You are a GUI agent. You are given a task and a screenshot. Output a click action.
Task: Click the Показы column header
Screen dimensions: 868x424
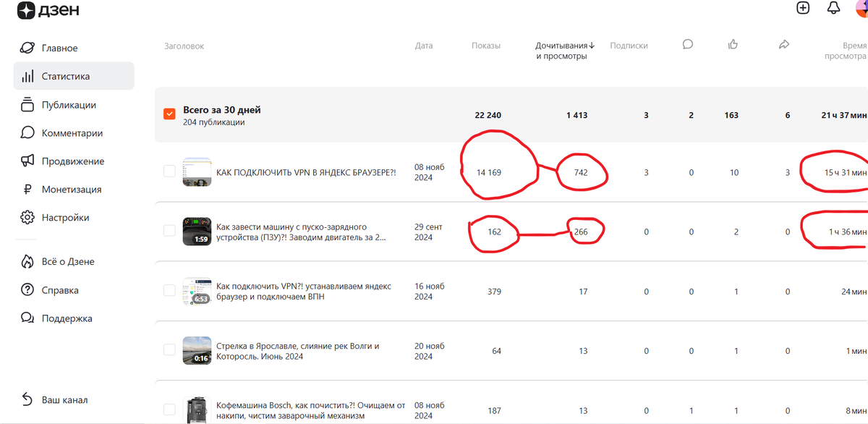(x=485, y=46)
